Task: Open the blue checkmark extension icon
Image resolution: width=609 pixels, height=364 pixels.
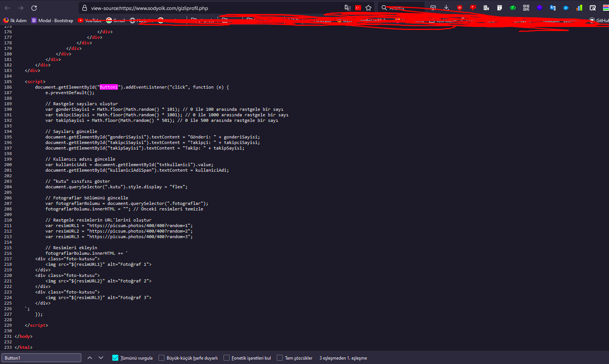Action: click(566, 8)
